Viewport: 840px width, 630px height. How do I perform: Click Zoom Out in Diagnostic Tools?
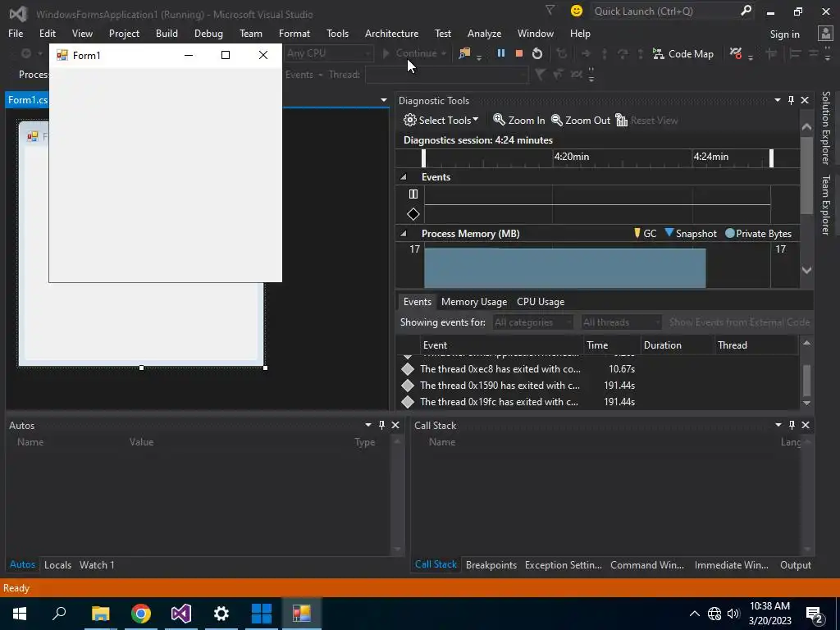(581, 120)
